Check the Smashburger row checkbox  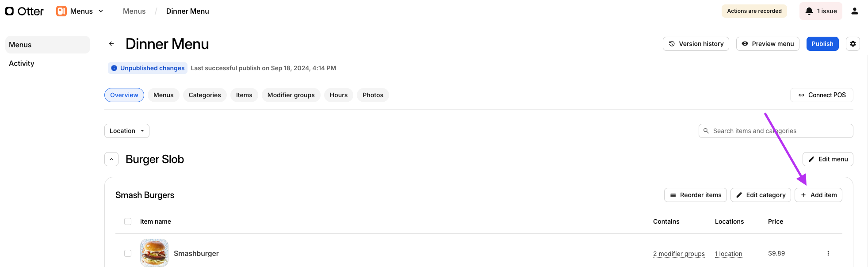(128, 253)
